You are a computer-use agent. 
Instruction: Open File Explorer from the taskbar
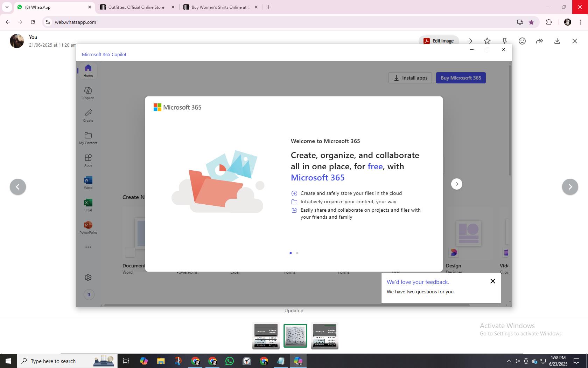(x=161, y=361)
